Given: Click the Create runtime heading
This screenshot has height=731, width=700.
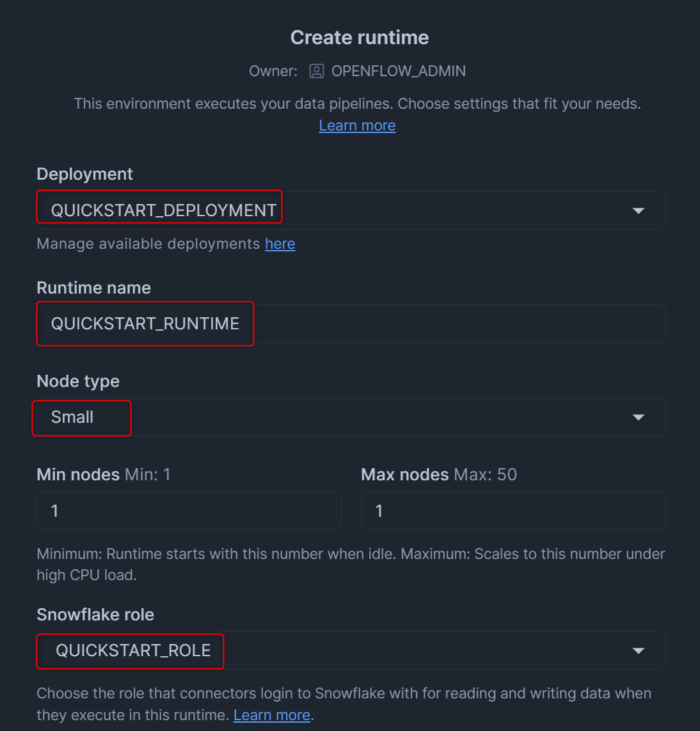Looking at the screenshot, I should pos(360,38).
